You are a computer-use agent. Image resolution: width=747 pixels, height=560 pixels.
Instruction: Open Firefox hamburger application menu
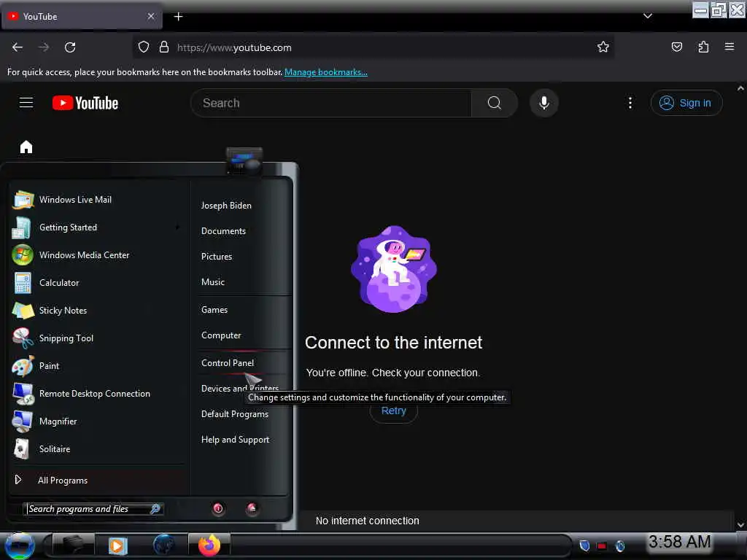click(729, 47)
